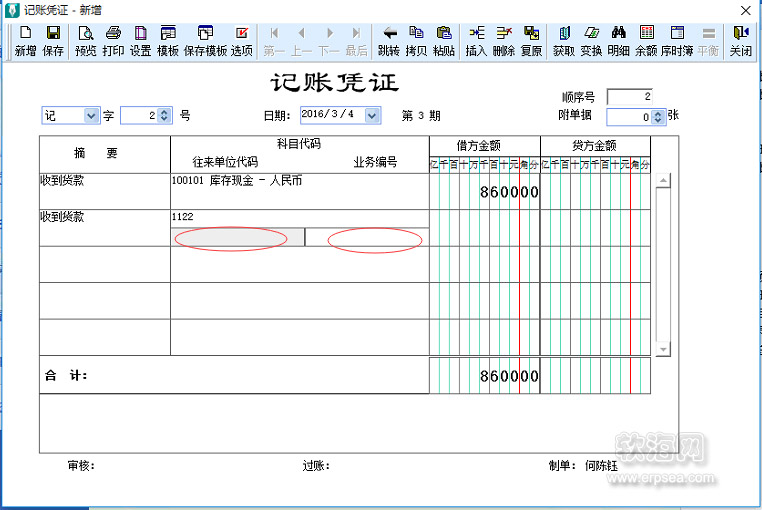This screenshot has height=510, width=762.
Task: Click second row credit amount cell
Action: point(595,228)
